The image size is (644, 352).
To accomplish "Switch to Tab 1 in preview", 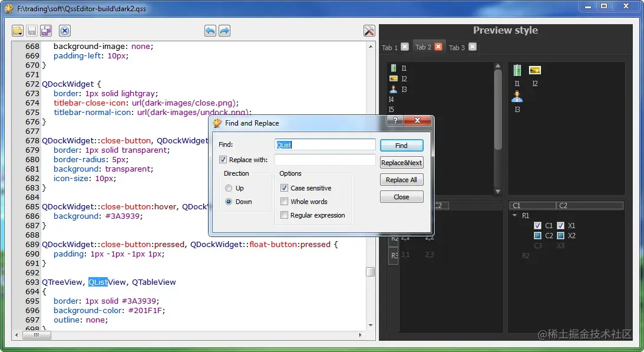I will [389, 47].
